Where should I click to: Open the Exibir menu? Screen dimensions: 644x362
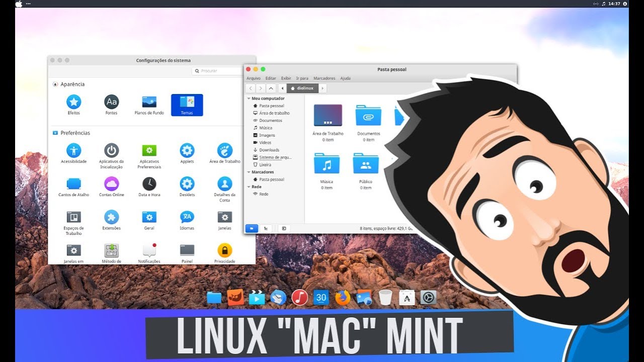pyautogui.click(x=286, y=78)
